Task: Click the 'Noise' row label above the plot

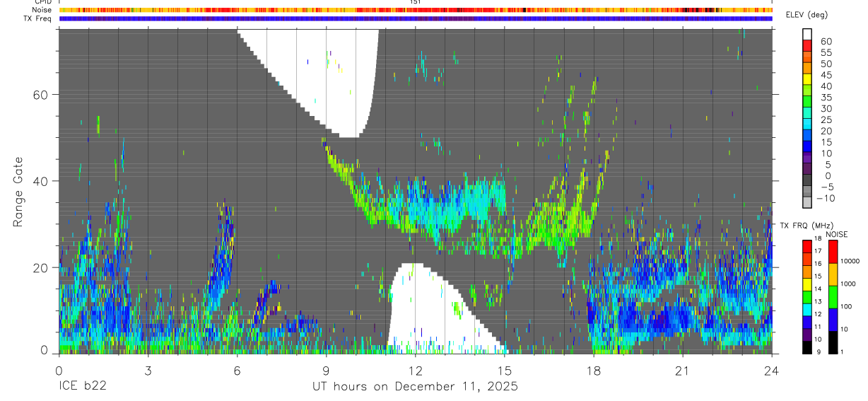Action: coord(42,10)
